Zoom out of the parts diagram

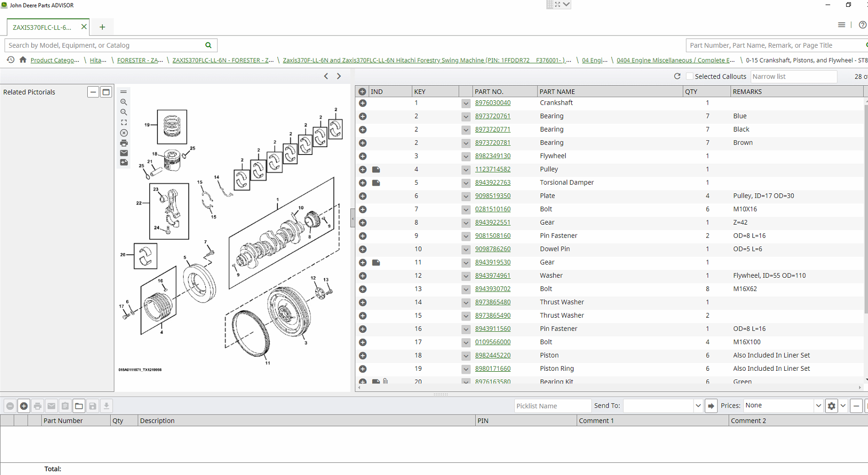click(124, 113)
